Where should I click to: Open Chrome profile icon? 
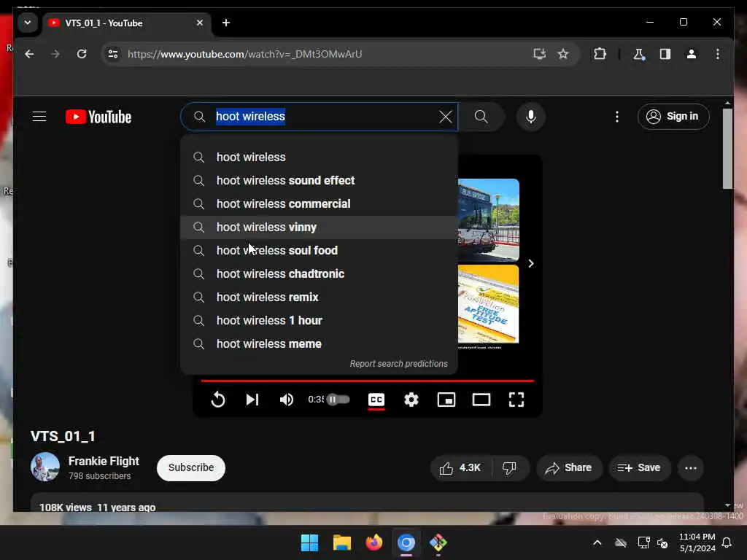(692, 54)
